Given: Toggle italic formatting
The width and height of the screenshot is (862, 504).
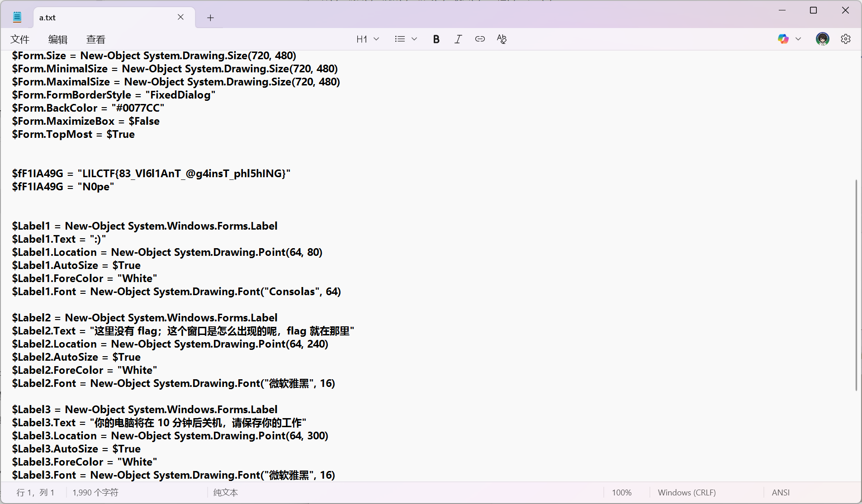Looking at the screenshot, I should coord(458,39).
